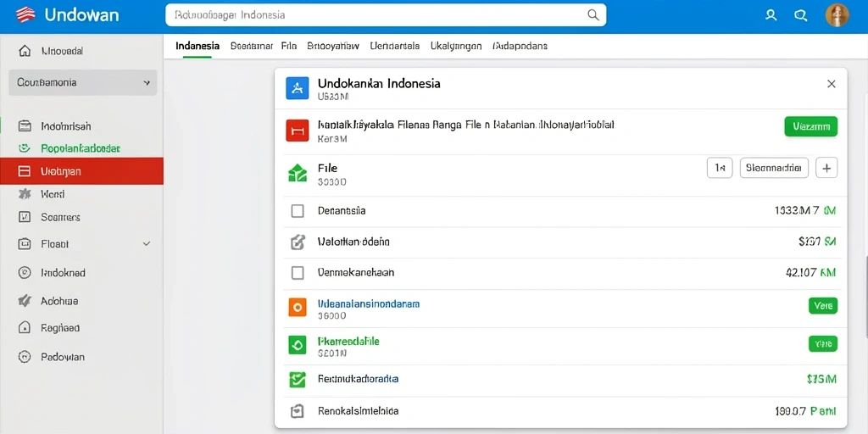Viewport: 868px width, 434px height.
Task: Click the Renokalsimtelnida row label
Action: [x=359, y=411]
